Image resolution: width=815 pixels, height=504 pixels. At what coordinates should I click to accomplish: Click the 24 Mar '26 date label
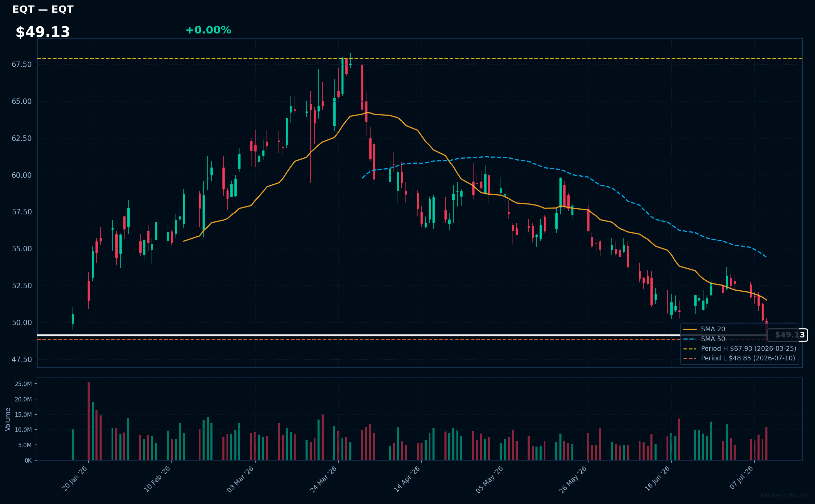click(x=324, y=479)
